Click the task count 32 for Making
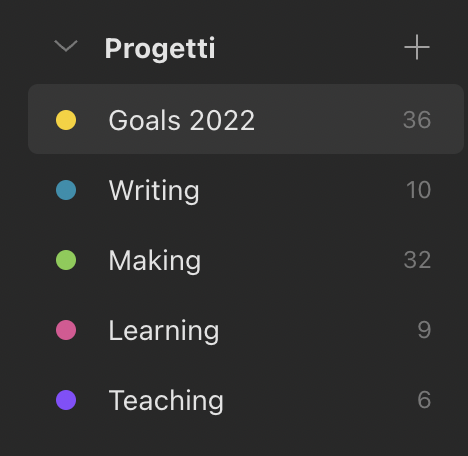This screenshot has height=456, width=468. pos(417,260)
